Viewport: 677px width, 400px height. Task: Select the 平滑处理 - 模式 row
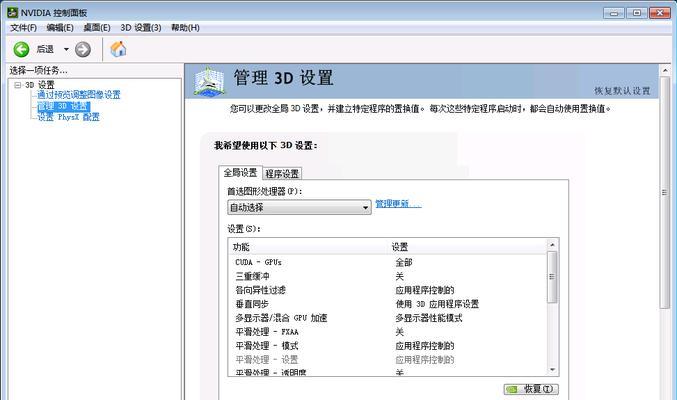pyautogui.click(x=387, y=346)
